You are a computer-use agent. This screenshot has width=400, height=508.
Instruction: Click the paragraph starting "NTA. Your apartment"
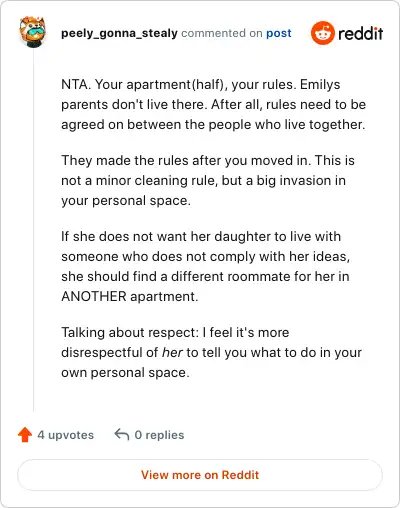[x=213, y=104]
